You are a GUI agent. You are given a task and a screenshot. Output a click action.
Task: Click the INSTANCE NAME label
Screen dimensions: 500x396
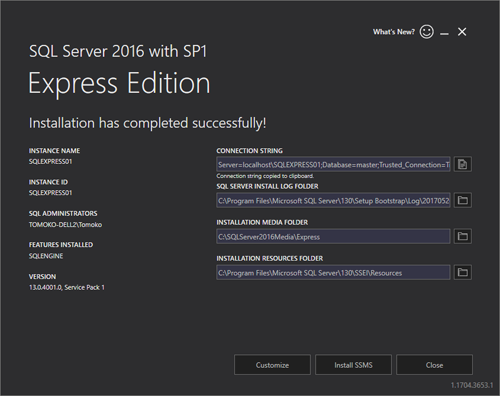tap(54, 151)
